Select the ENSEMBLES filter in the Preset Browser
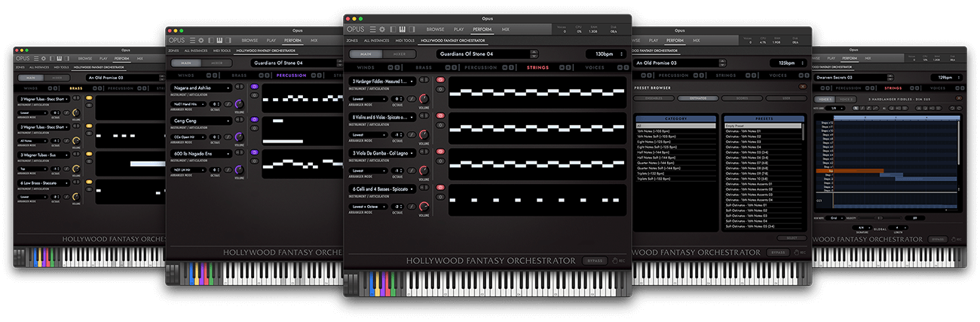 652,98
